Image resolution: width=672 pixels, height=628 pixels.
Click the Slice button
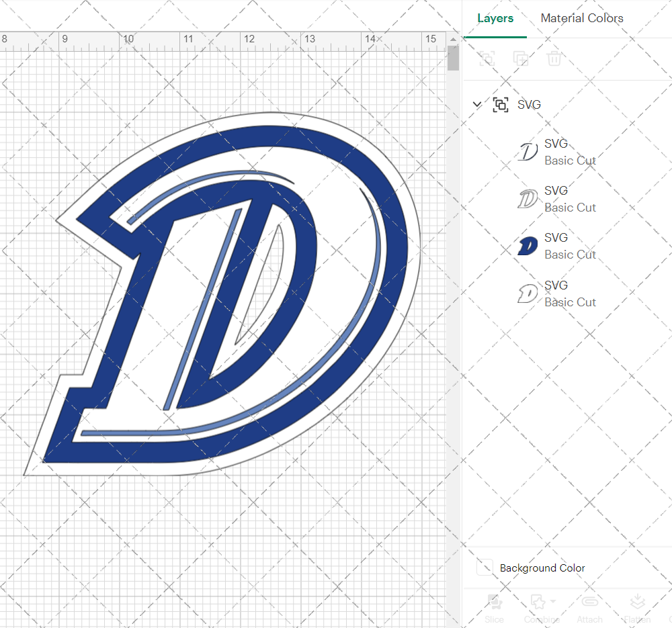[x=494, y=609]
